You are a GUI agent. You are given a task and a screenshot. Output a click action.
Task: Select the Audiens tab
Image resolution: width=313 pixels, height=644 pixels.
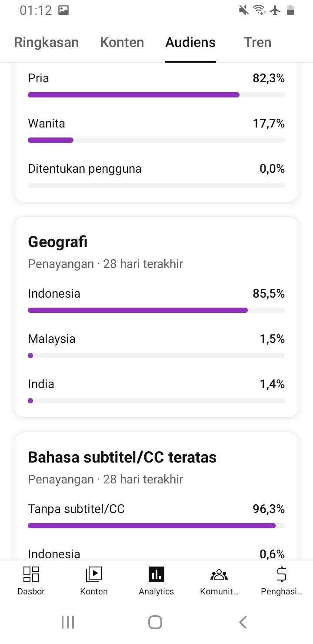pyautogui.click(x=190, y=42)
